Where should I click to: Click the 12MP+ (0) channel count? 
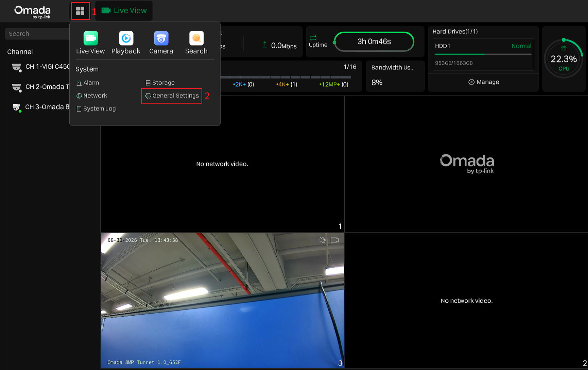[x=334, y=85]
